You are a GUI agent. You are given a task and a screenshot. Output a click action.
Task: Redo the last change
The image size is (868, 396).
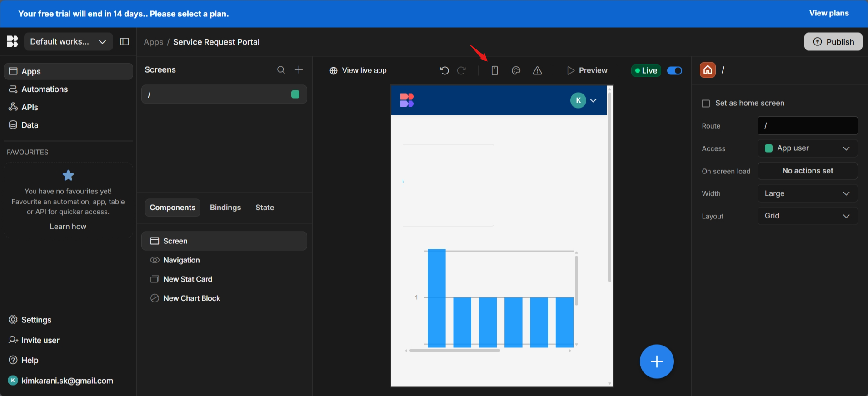point(461,70)
